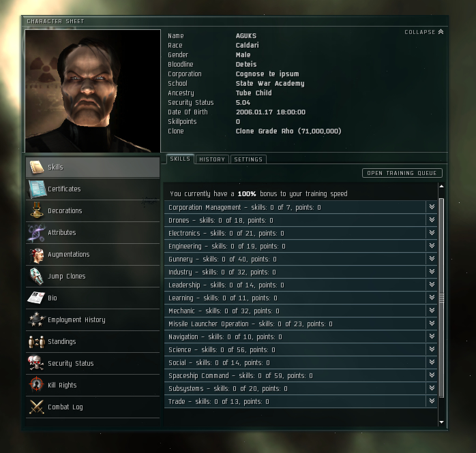The width and height of the screenshot is (476, 453).
Task: Select the Bio newspaper icon
Action: (36, 298)
